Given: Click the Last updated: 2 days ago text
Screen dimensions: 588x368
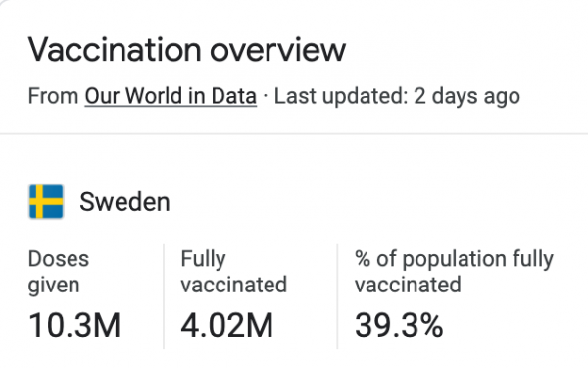Looking at the screenshot, I should coord(397,96).
